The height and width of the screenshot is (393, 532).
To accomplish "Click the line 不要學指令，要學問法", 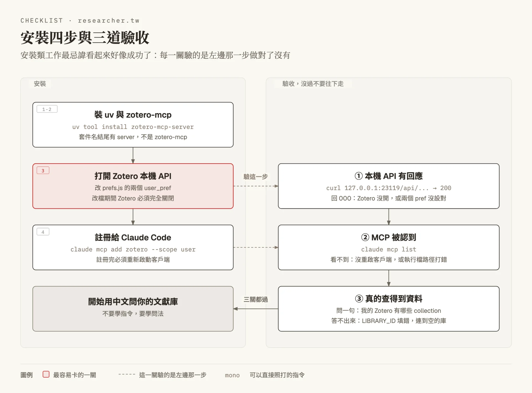I will (x=133, y=314).
